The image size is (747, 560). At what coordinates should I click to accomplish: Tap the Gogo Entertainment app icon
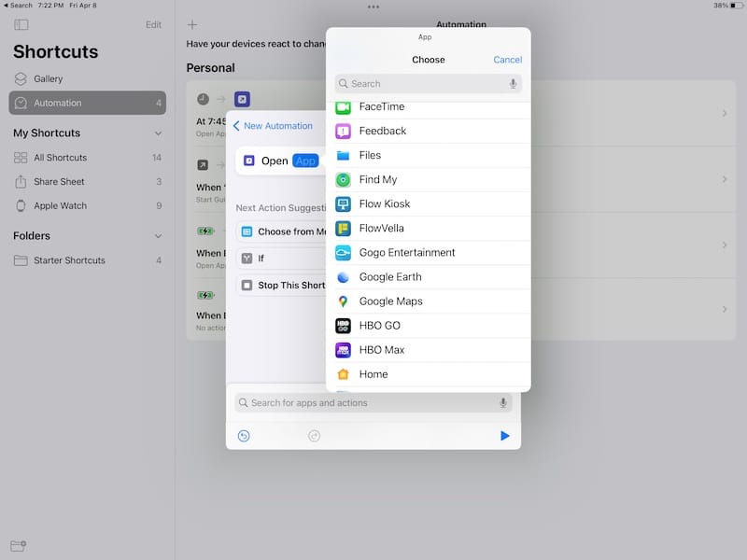(343, 252)
